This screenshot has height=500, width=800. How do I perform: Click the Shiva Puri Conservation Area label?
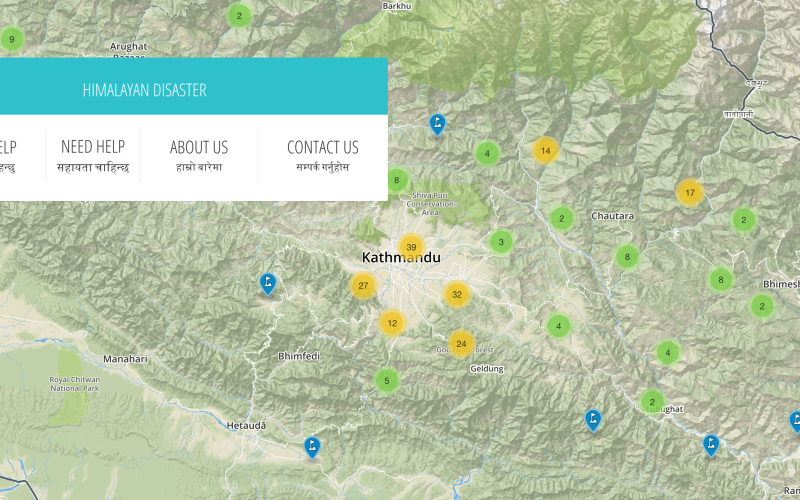click(430, 204)
